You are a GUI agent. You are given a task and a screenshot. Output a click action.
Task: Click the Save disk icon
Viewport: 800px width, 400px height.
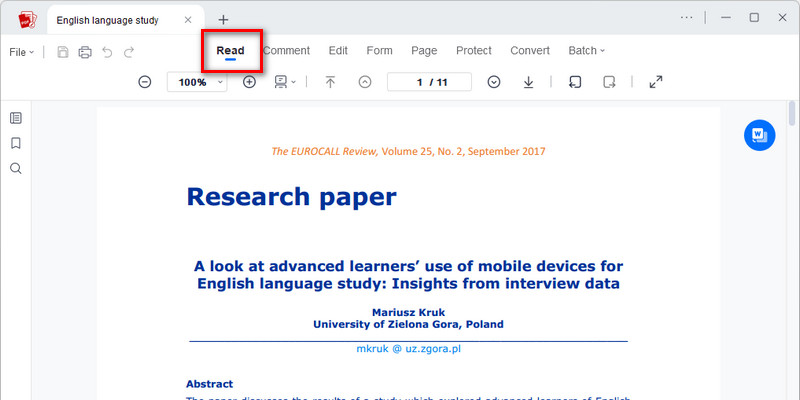63,52
